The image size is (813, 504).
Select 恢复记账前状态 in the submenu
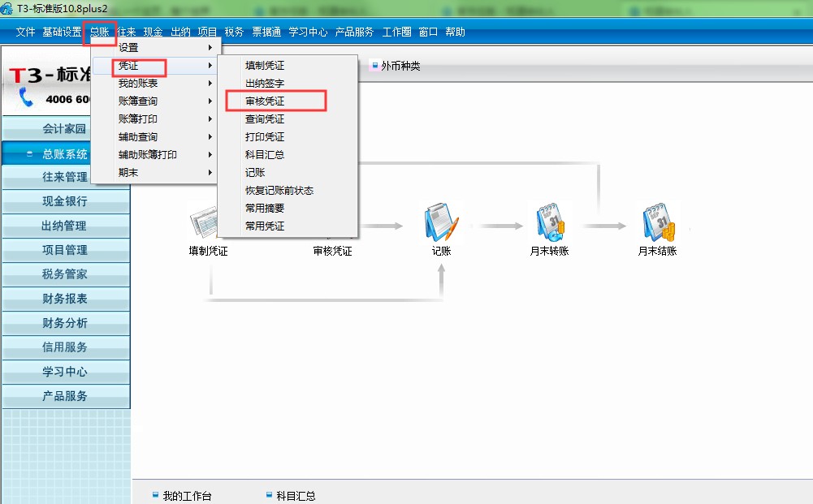(x=288, y=191)
